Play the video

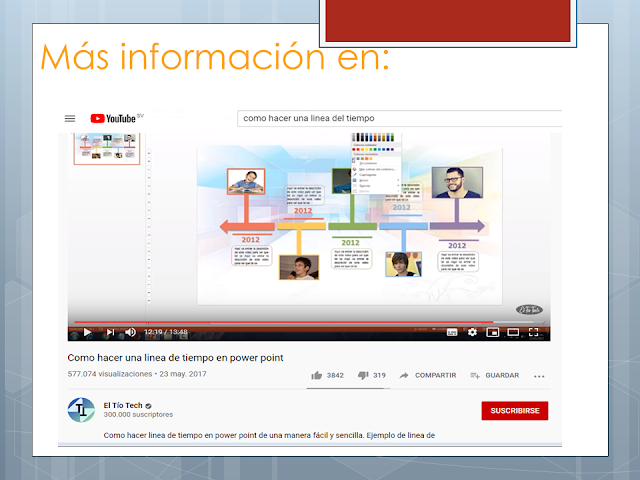click(87, 332)
